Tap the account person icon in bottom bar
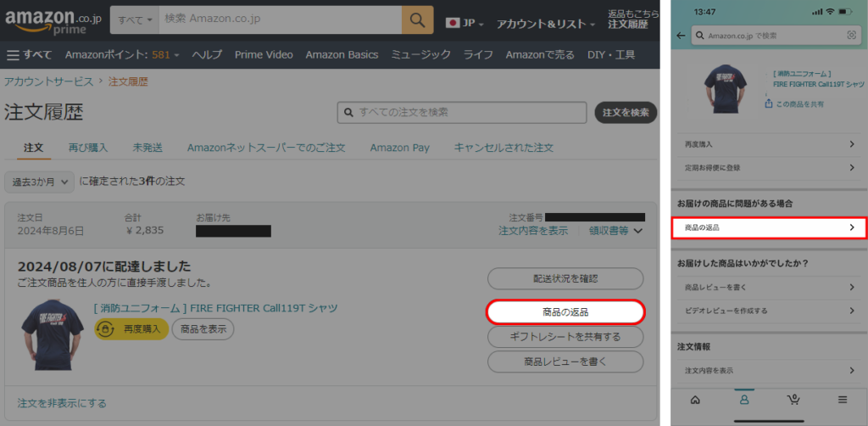 click(x=744, y=399)
